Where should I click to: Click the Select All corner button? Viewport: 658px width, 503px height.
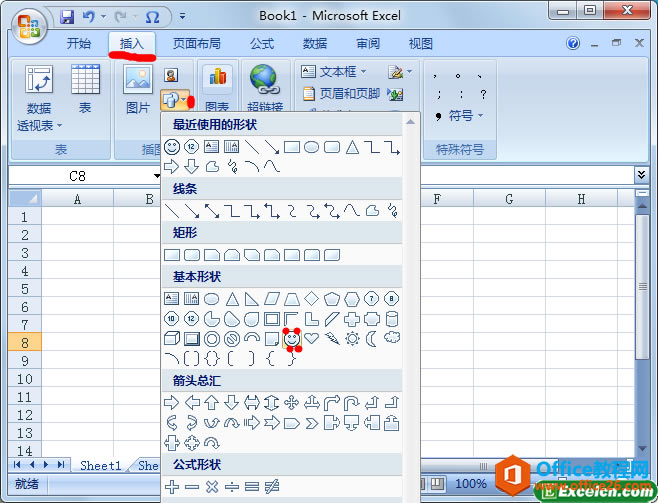(x=25, y=198)
